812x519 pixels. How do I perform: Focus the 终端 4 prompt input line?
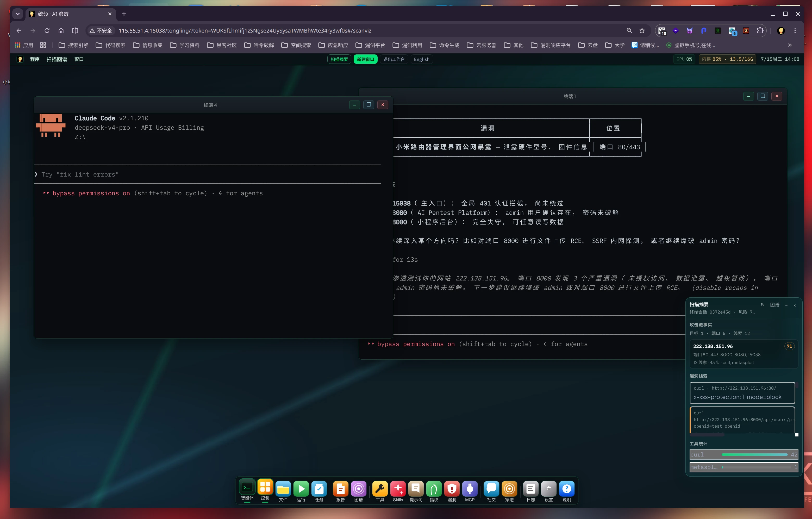coord(207,174)
